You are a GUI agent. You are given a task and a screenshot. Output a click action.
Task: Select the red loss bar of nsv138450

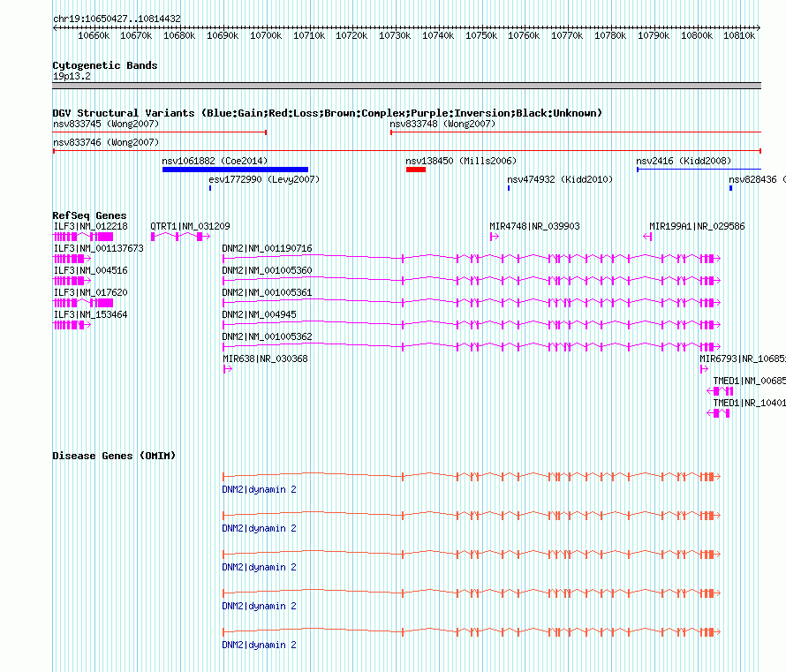416,170
